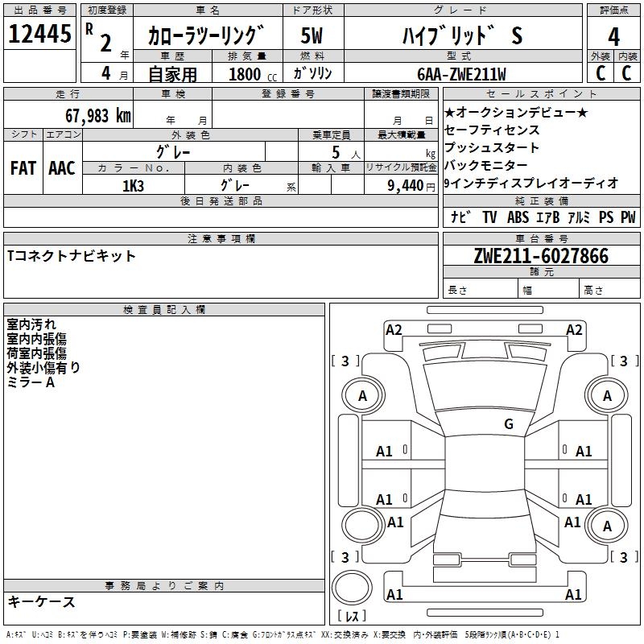Click the spare tire circle above レス

tap(352, 587)
